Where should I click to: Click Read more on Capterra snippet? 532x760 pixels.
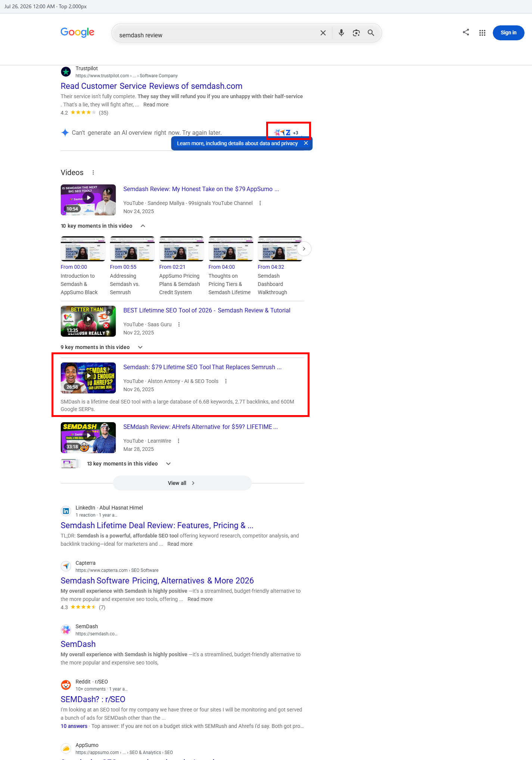(200, 599)
